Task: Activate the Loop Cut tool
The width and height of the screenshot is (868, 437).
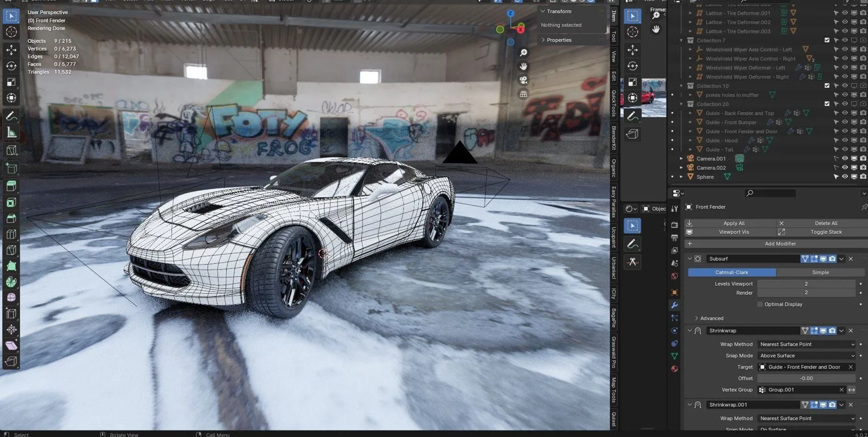Action: tap(11, 234)
